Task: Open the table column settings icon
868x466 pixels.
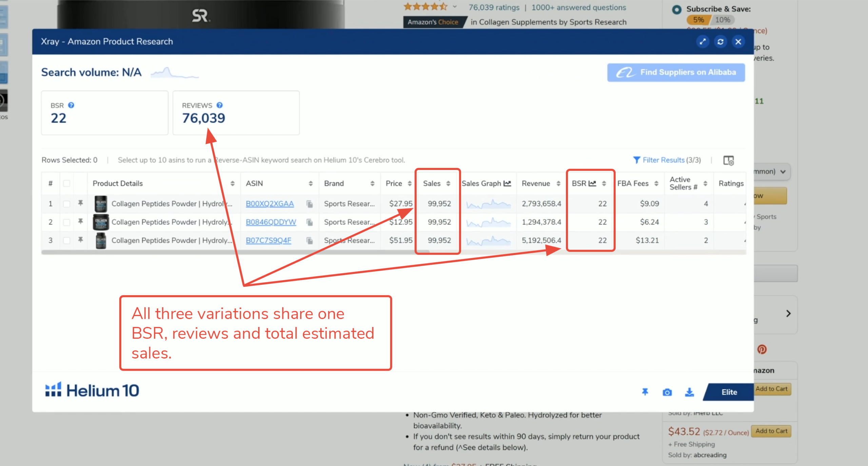Action: click(x=728, y=160)
